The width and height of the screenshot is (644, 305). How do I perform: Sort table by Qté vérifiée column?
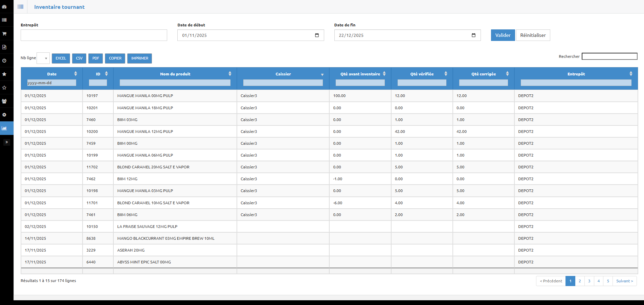(422, 74)
